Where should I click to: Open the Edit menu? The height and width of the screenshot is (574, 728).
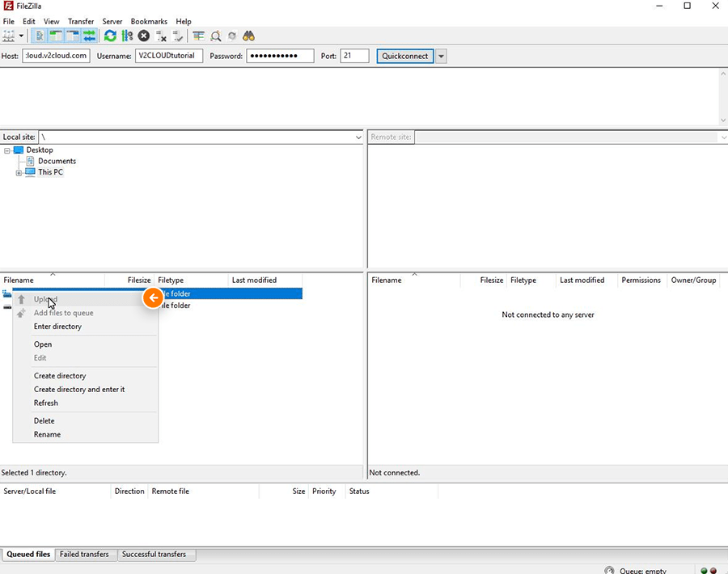[x=29, y=21]
